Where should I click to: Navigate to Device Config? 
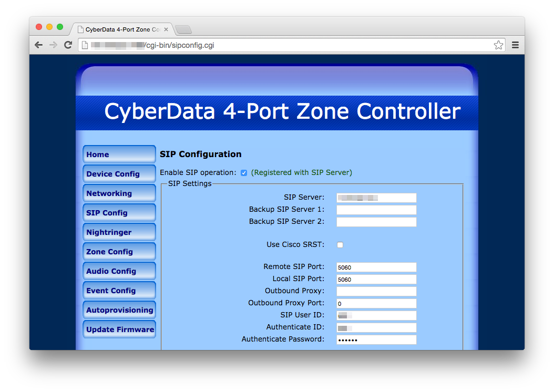tap(119, 173)
